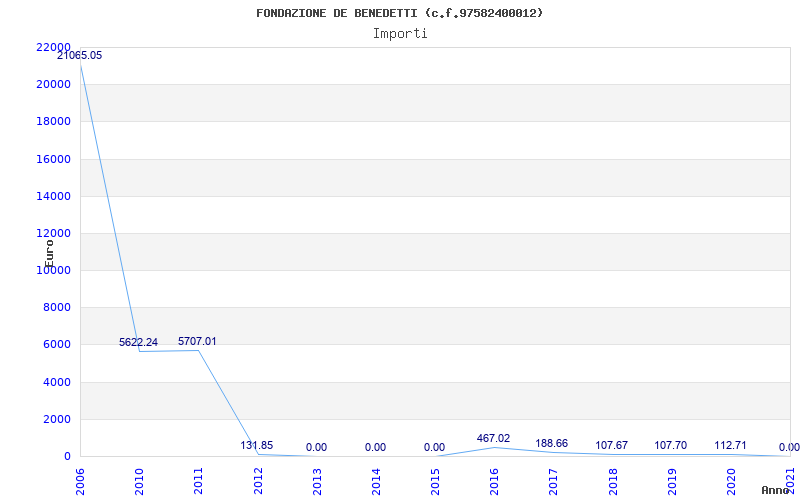Click the Importi subtitle

pyautogui.click(x=400, y=34)
